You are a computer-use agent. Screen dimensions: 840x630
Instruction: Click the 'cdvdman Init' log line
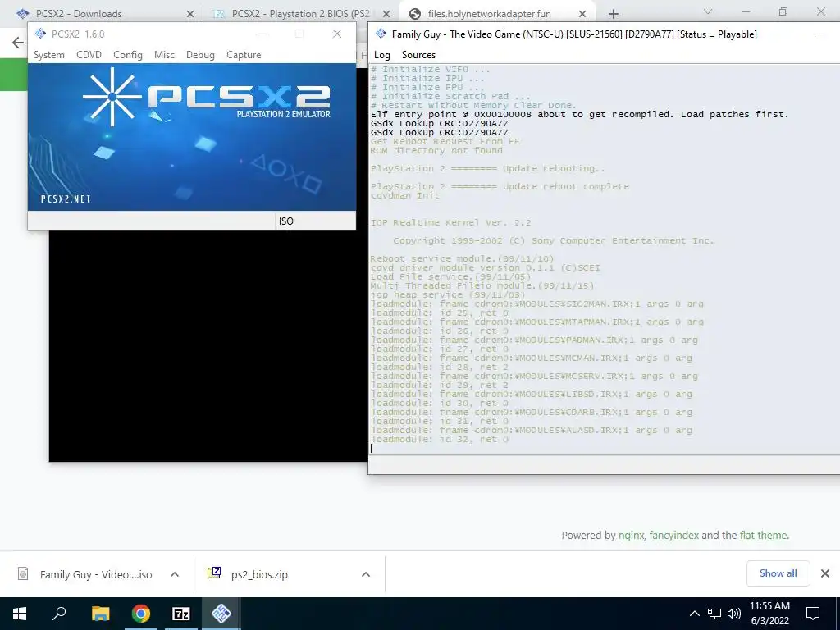pyautogui.click(x=404, y=195)
